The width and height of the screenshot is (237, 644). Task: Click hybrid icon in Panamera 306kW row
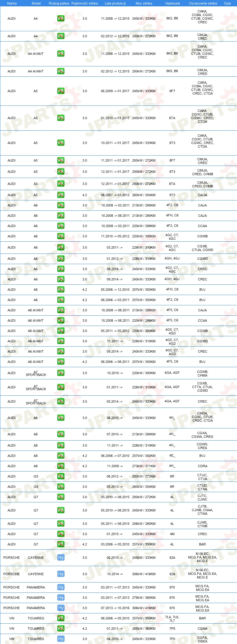click(x=61, y=608)
